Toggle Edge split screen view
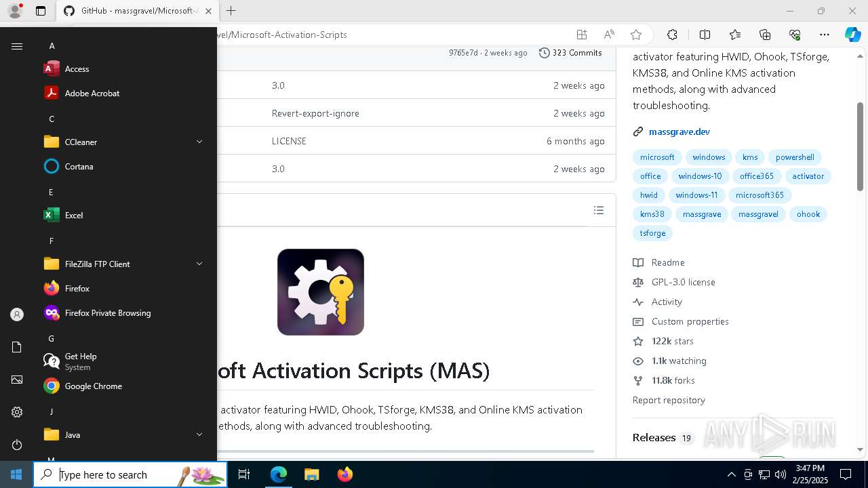Image resolution: width=868 pixels, height=488 pixels. [x=705, y=35]
